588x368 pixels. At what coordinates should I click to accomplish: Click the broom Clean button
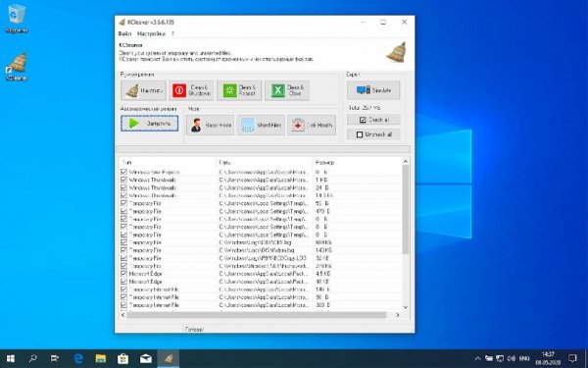coord(143,90)
